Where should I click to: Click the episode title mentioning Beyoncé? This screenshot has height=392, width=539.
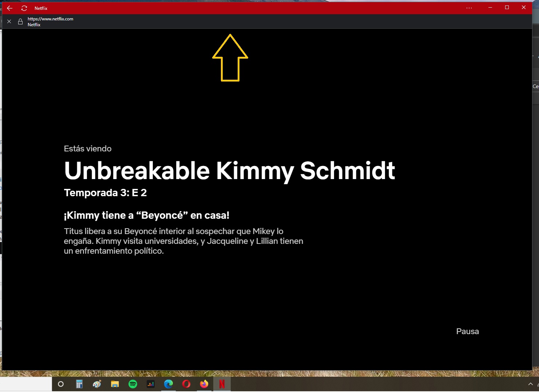click(x=147, y=215)
